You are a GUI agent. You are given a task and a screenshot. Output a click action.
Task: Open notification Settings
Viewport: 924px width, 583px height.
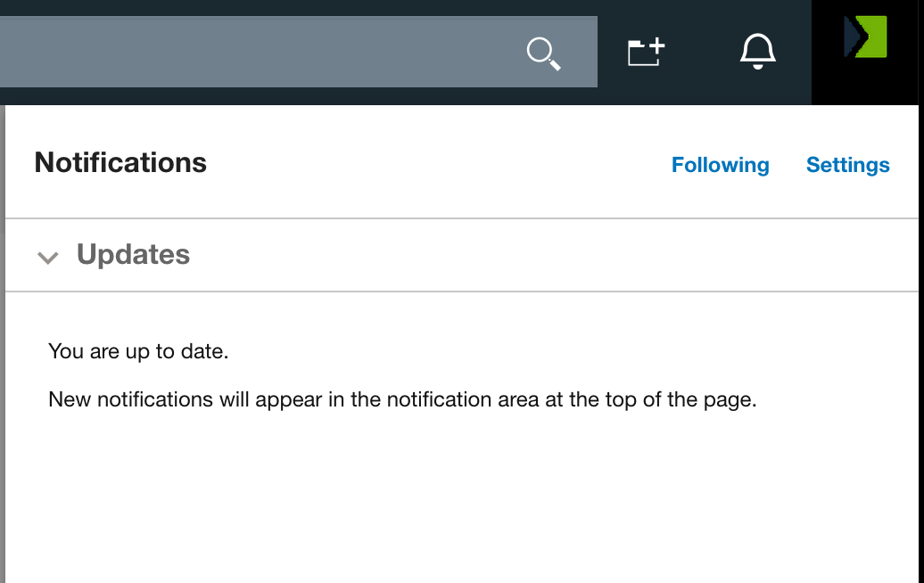847,165
